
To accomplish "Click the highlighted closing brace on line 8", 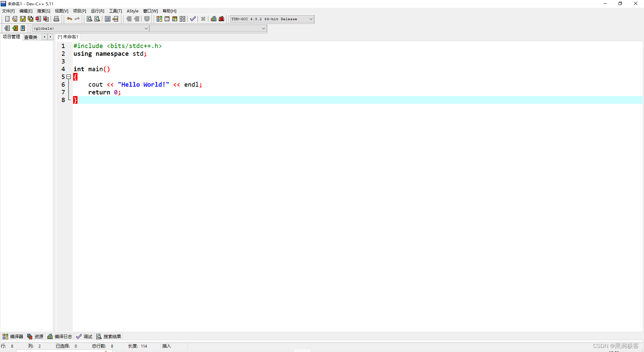I will pos(75,100).
